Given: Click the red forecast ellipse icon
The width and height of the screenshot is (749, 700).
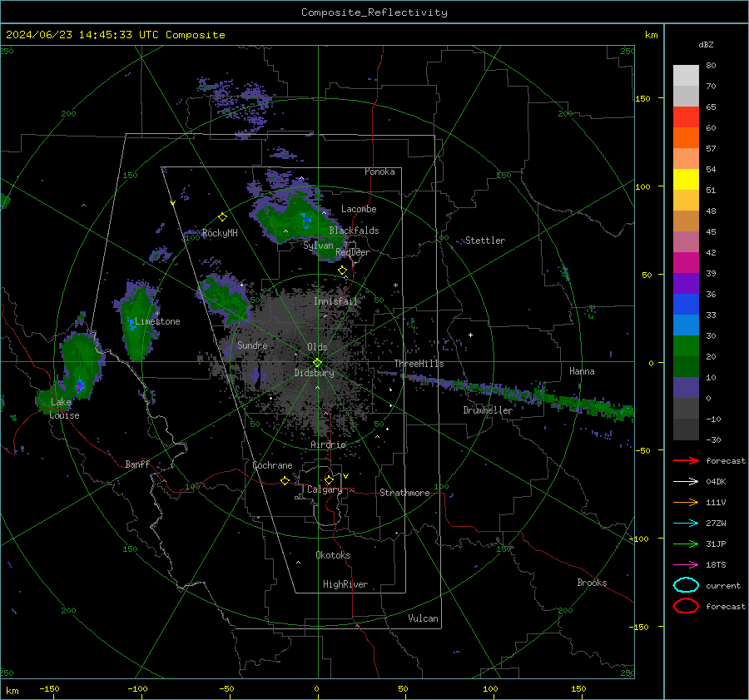Looking at the screenshot, I should point(686,606).
